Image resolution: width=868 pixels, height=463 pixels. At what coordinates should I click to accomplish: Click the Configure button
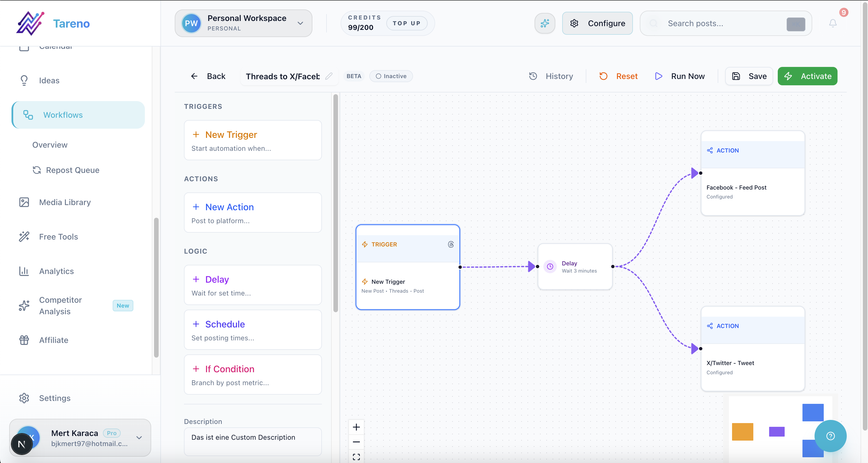coord(598,23)
